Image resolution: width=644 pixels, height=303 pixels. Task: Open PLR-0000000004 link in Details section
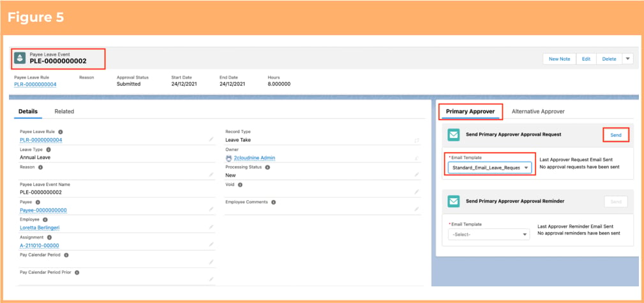[x=41, y=140]
